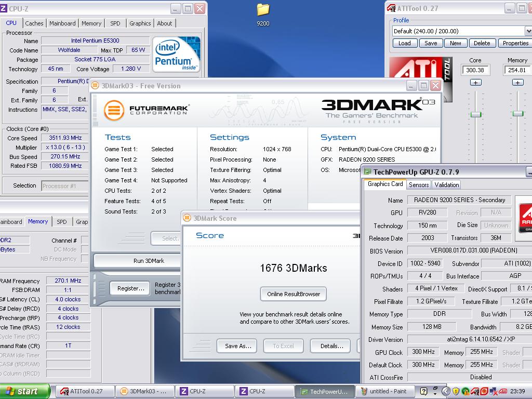Increase Memory clock with plus button
This screenshot has width=532, height=399.
coord(517,83)
